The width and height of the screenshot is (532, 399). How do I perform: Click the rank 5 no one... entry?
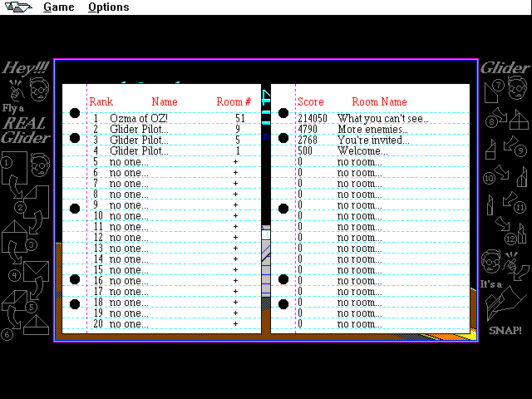click(x=129, y=162)
